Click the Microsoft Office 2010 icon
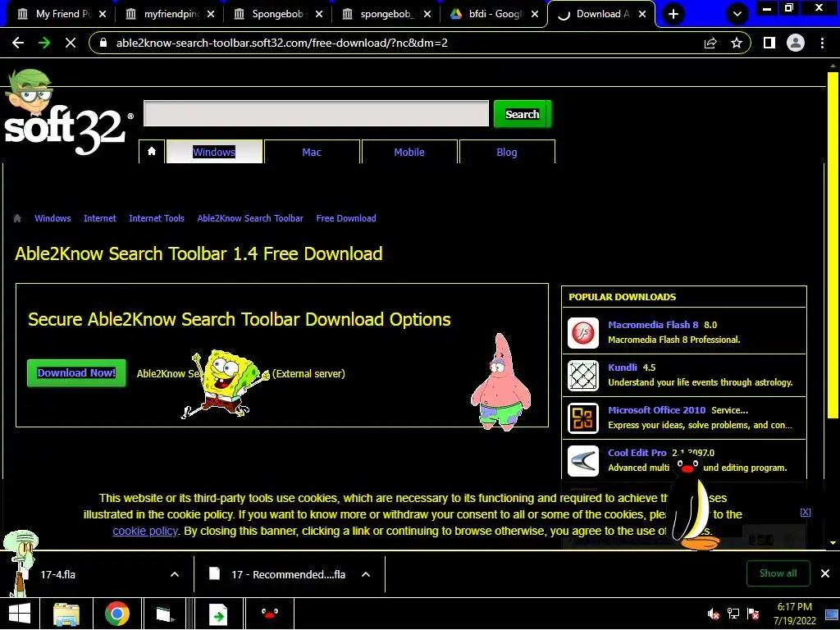 [583, 418]
